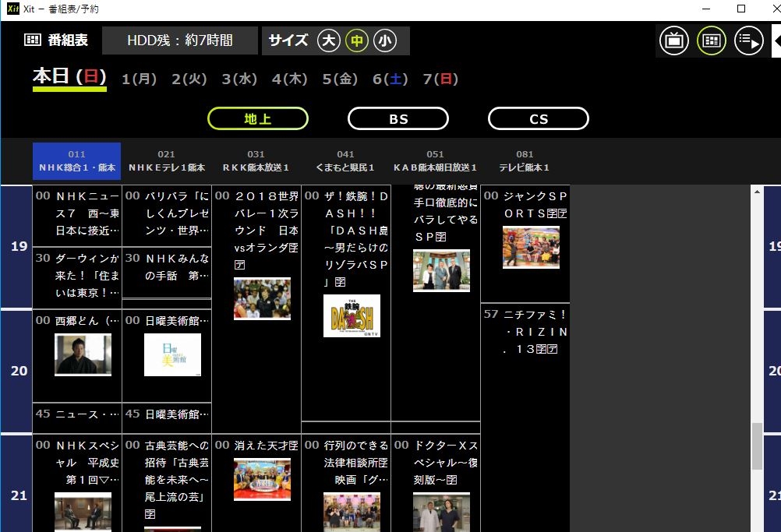The width and height of the screenshot is (781, 532).
Task: Select the 5(金) date tab
Action: [x=340, y=79]
